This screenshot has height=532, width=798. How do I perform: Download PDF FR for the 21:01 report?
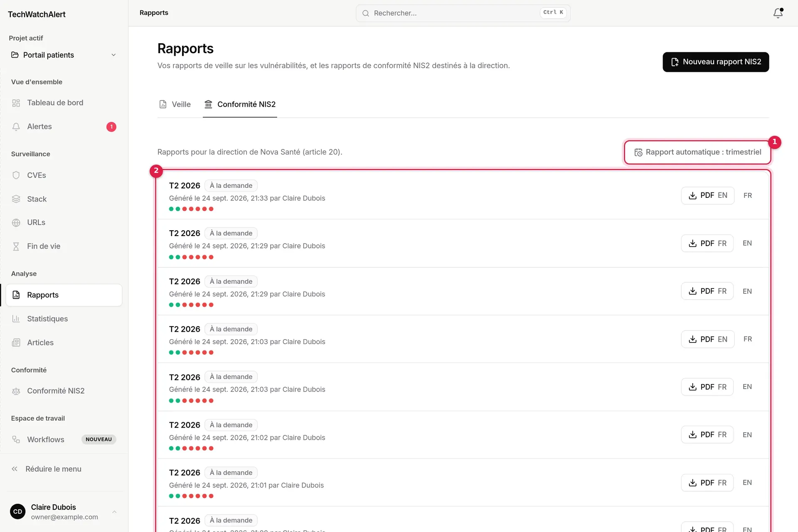click(707, 483)
